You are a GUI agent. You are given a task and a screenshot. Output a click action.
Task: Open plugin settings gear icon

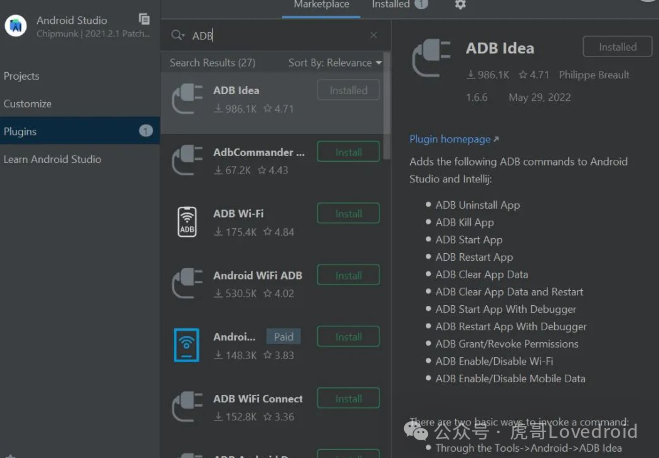tap(460, 5)
